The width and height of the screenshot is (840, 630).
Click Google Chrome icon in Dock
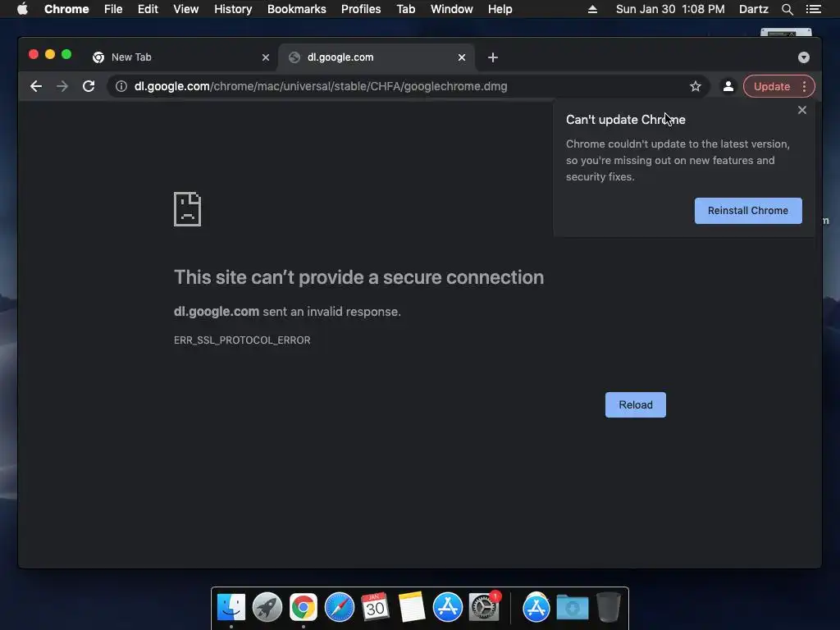click(x=304, y=608)
